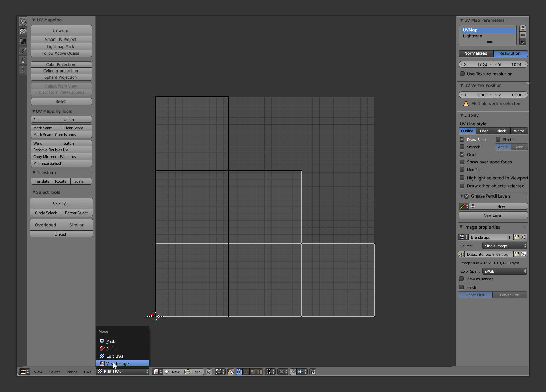Collapse the UV Mapping panel

34,20
